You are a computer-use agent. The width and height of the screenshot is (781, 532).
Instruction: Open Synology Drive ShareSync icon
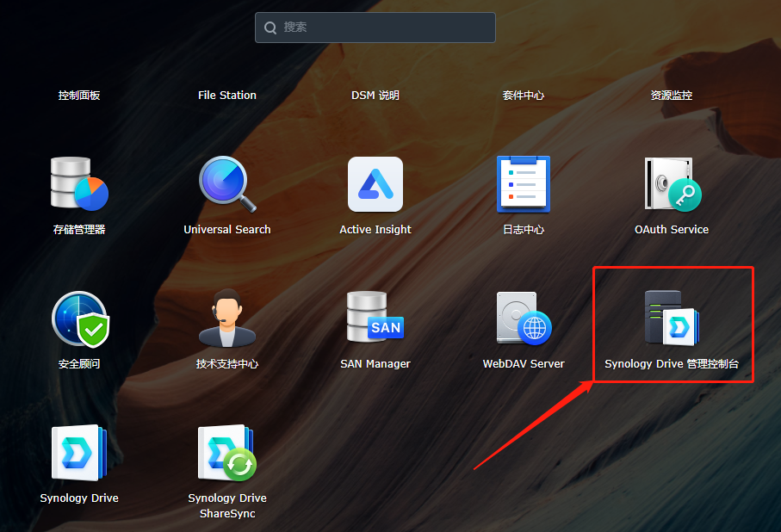[227, 452]
